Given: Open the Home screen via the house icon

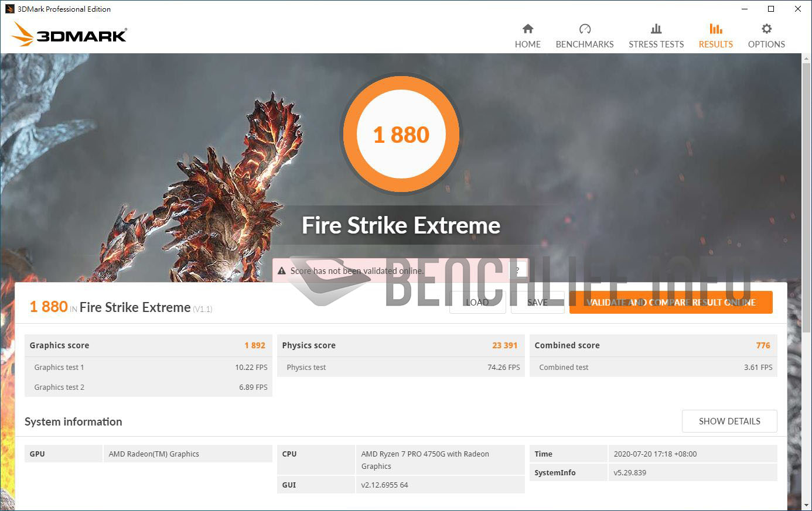Looking at the screenshot, I should [527, 28].
